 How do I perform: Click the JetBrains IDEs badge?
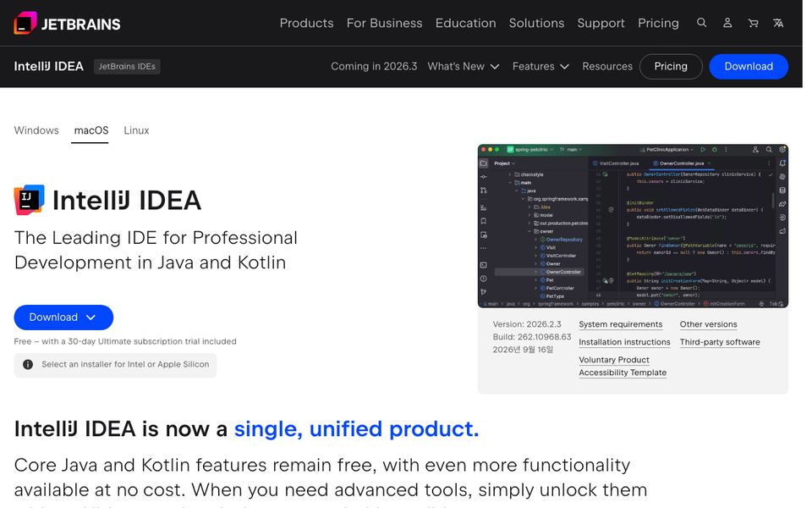click(x=127, y=66)
